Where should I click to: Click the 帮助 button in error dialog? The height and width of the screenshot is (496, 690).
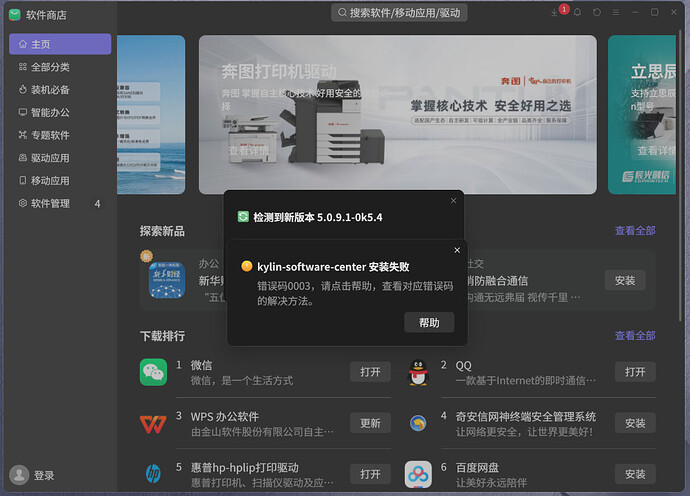pos(429,323)
